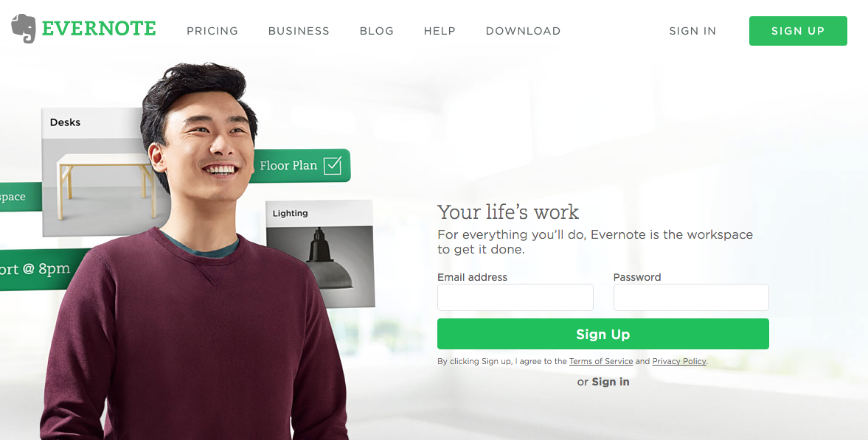Open the Blog link in navigation
The width and height of the screenshot is (868, 440).
(x=376, y=31)
